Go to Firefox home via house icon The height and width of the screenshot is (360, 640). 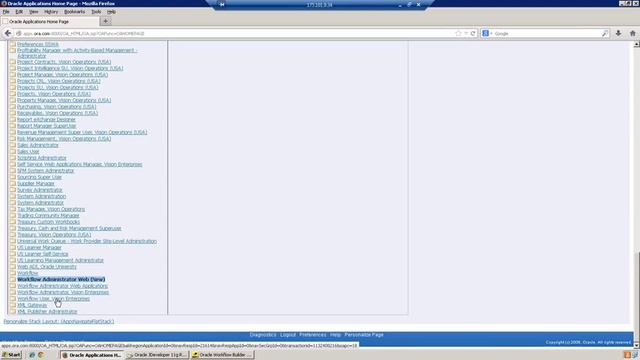[633, 33]
